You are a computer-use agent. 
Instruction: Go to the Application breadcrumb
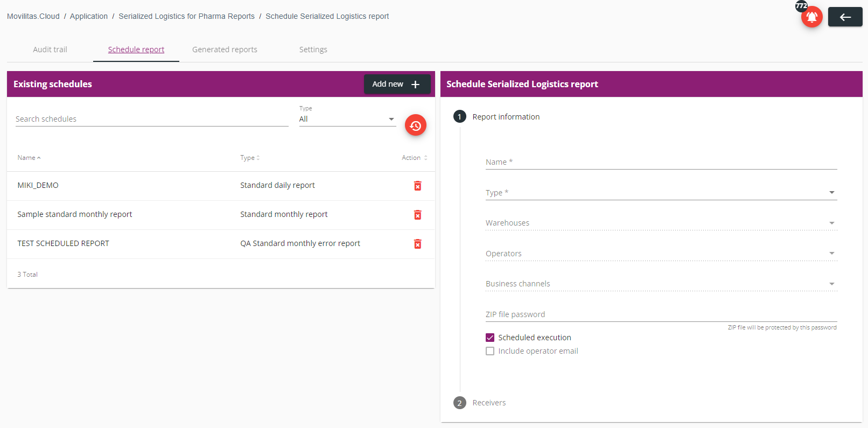pos(89,16)
